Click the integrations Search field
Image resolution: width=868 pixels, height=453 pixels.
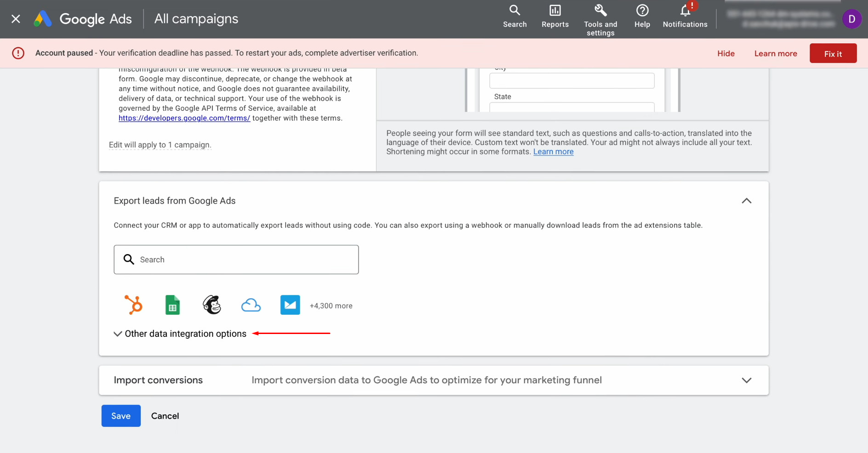[x=236, y=260]
